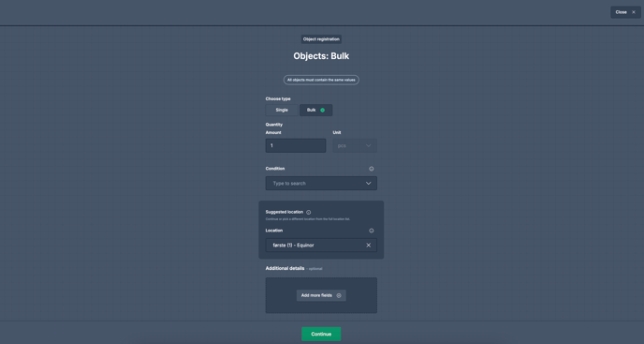This screenshot has height=344, width=644.
Task: Click the Location field with Equinor
Action: point(321,246)
